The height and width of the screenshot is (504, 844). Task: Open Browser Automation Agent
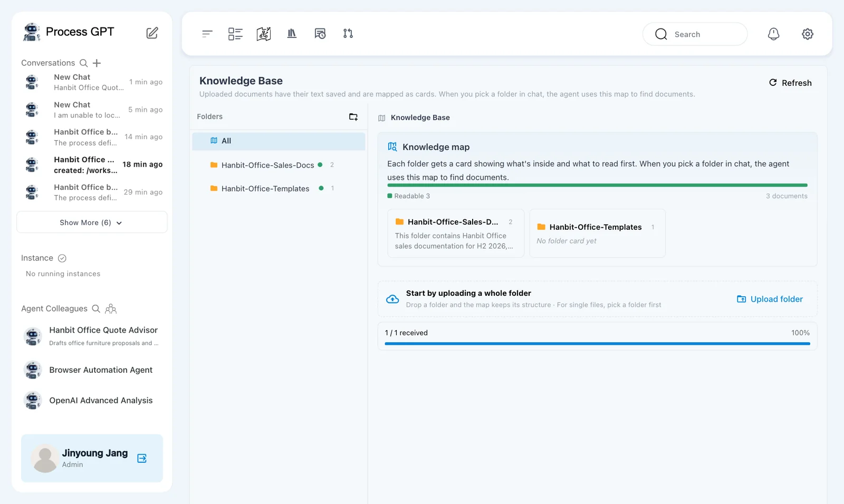pos(92,370)
